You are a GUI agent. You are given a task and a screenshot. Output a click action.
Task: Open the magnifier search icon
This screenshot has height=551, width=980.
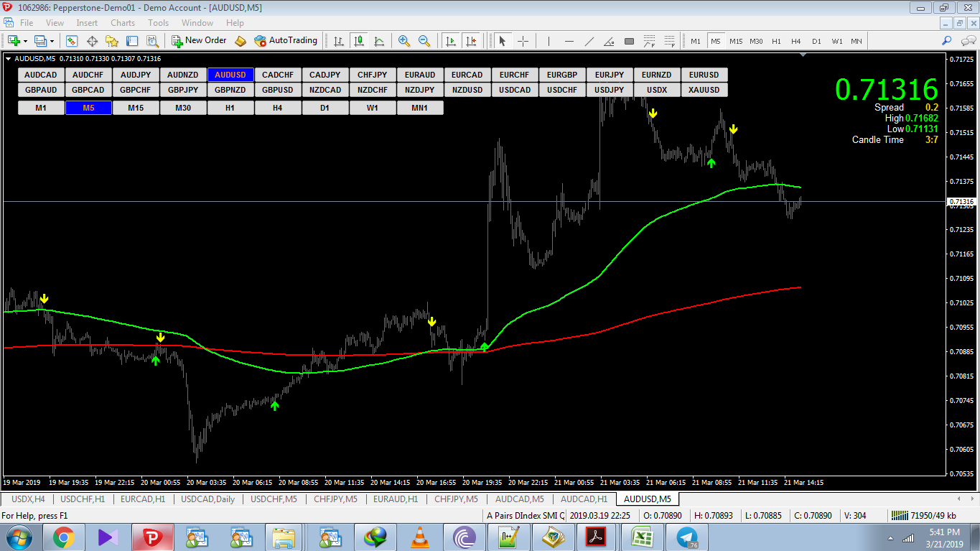pos(947,41)
